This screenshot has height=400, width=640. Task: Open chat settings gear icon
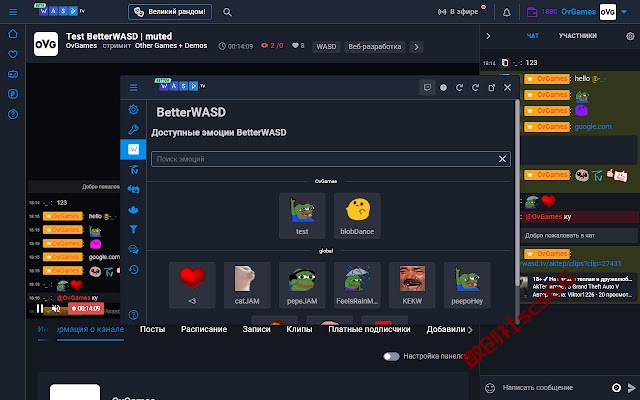click(630, 36)
